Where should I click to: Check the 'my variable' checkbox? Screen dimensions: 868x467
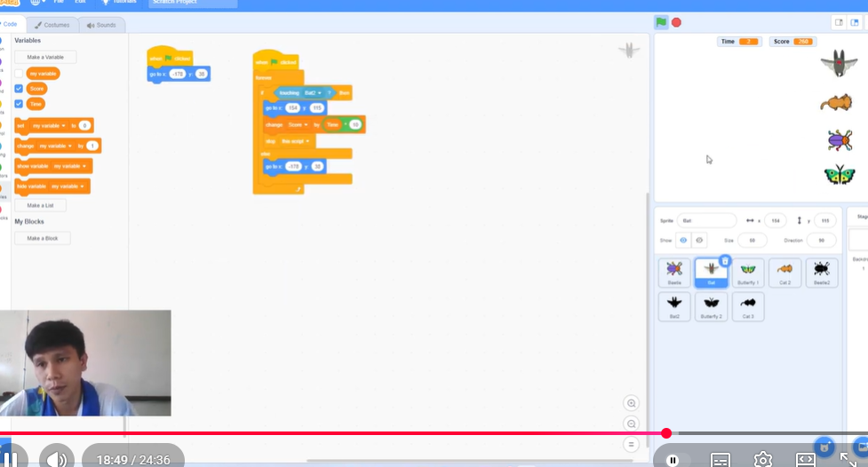19,74
